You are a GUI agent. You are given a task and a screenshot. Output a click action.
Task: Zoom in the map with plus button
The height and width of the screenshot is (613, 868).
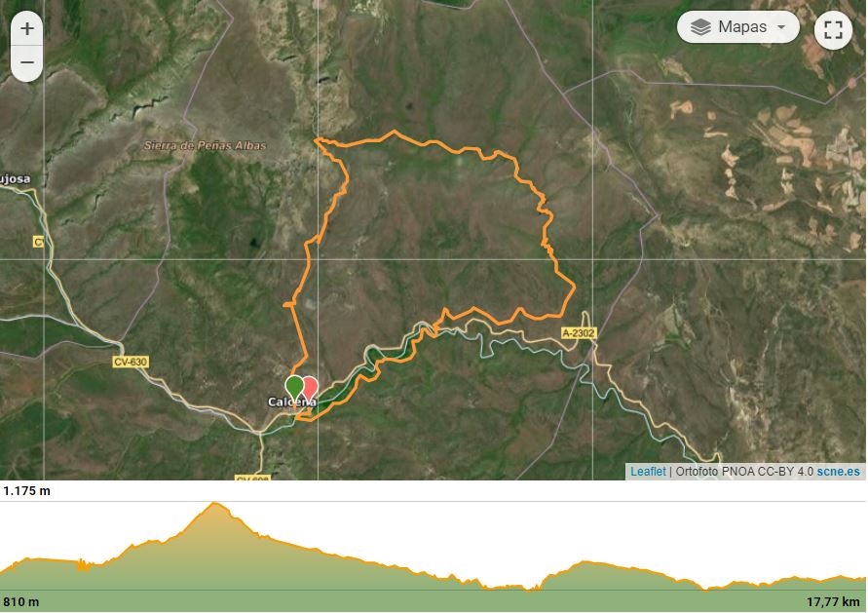pos(26,29)
